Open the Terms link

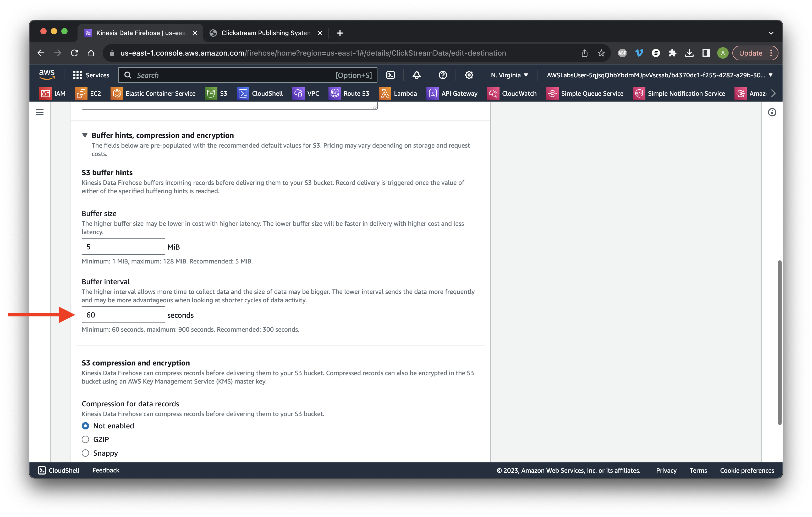point(698,470)
